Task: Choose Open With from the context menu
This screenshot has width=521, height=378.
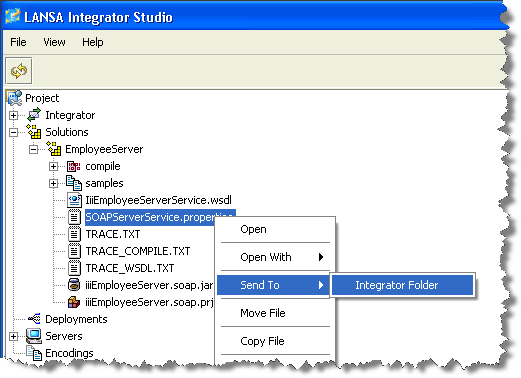Action: point(275,257)
